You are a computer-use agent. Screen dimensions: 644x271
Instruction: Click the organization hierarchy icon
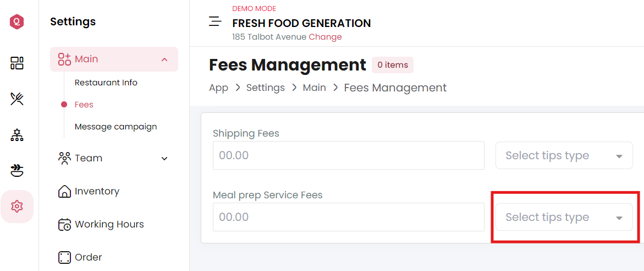[x=17, y=134]
